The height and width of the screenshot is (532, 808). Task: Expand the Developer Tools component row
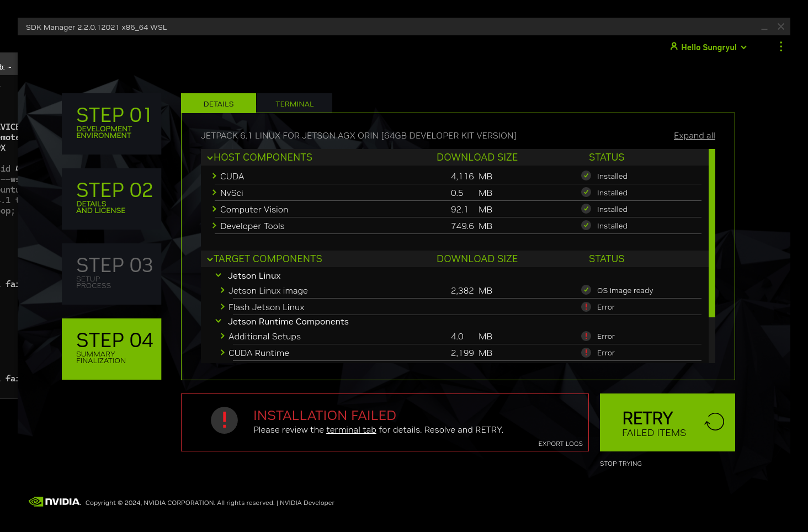click(214, 226)
